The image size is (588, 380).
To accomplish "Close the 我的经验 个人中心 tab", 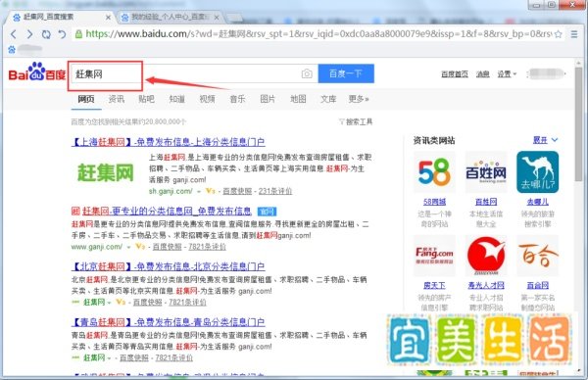I will point(217,18).
